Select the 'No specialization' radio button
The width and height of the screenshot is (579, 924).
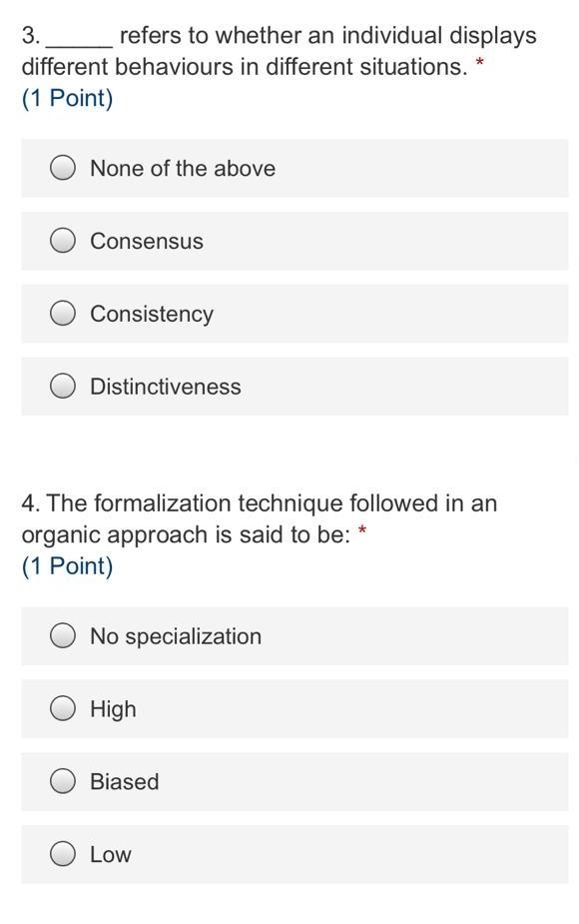pos(63,635)
